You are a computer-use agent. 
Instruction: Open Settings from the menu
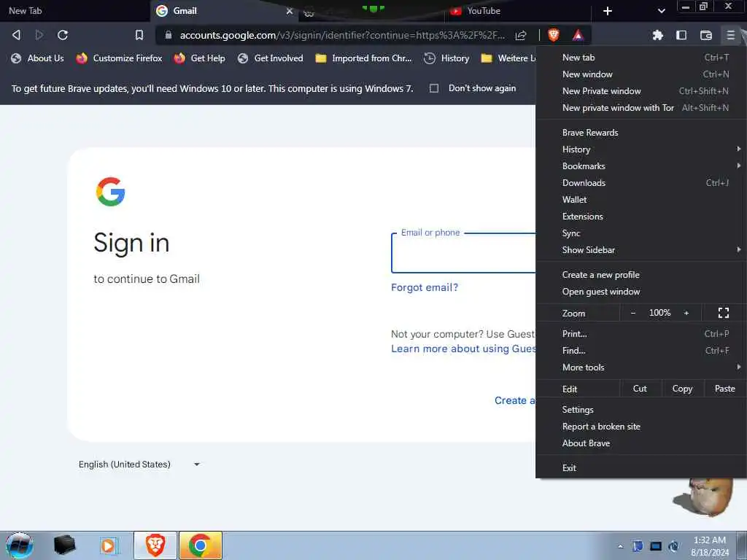coord(641,410)
